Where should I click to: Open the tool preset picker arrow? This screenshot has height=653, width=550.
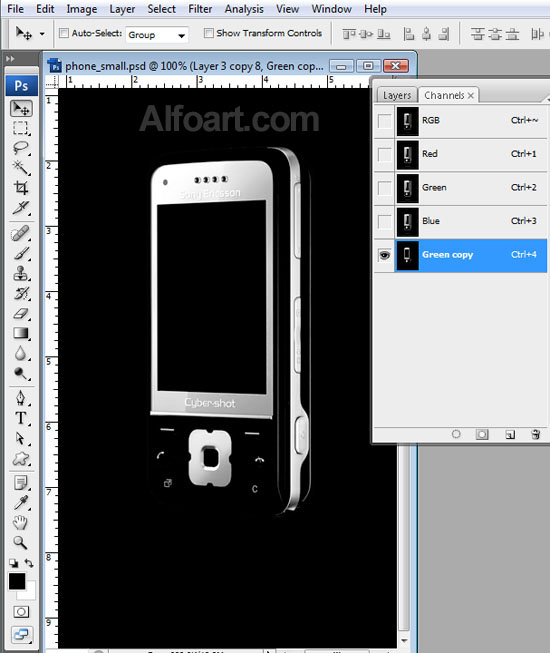coord(42,34)
